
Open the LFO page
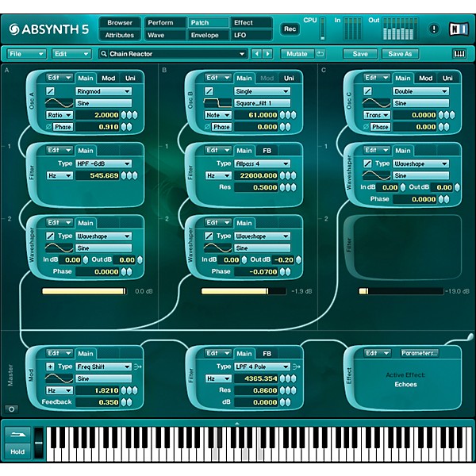click(x=251, y=35)
